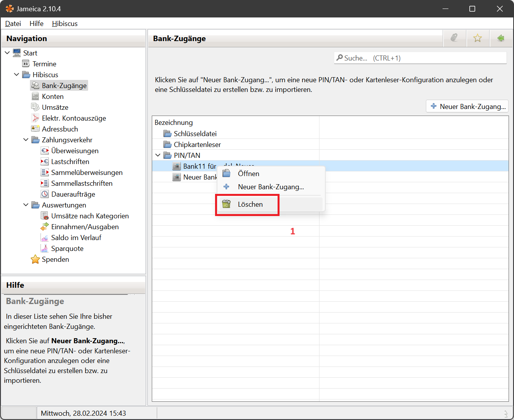Click the Bezeichnung column header
Image resolution: width=514 pixels, height=420 pixels.
[236, 123]
